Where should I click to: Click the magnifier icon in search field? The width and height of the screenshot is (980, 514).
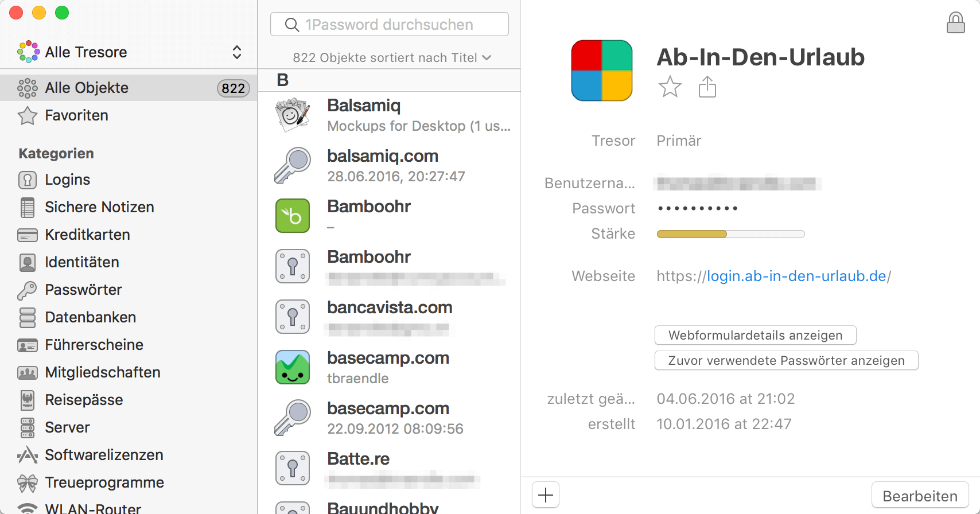coord(291,25)
